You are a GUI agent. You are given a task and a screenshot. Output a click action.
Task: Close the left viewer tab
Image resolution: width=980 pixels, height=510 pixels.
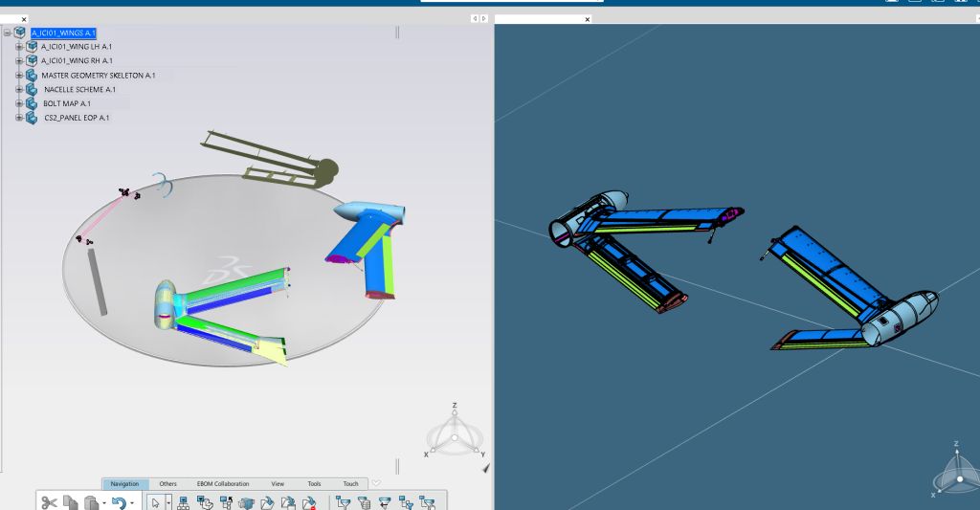[x=24, y=19]
